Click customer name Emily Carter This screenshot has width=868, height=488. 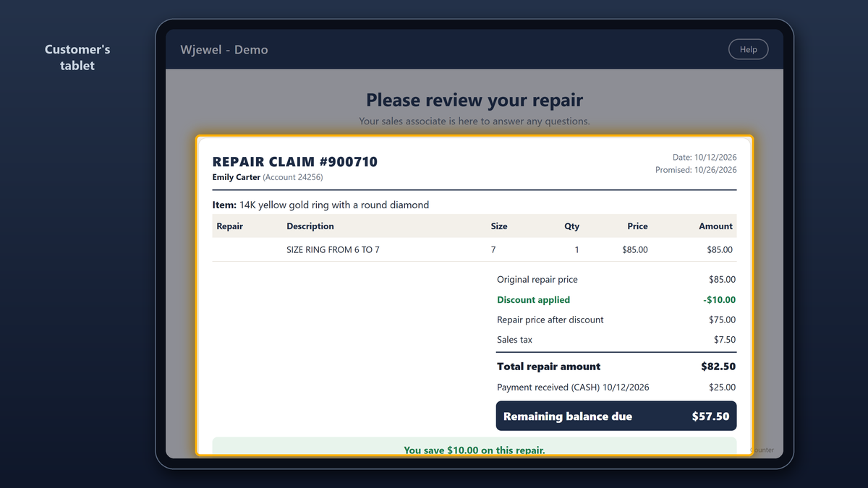tap(237, 177)
